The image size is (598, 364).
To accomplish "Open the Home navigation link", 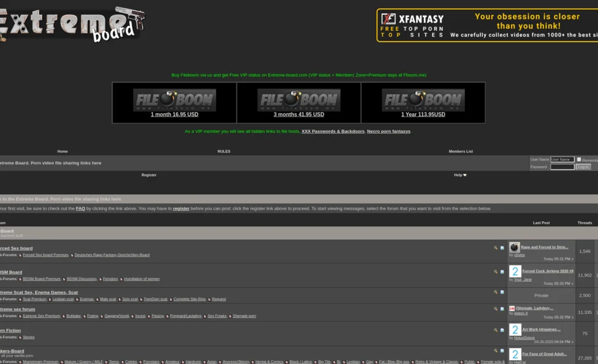I will (62, 151).
